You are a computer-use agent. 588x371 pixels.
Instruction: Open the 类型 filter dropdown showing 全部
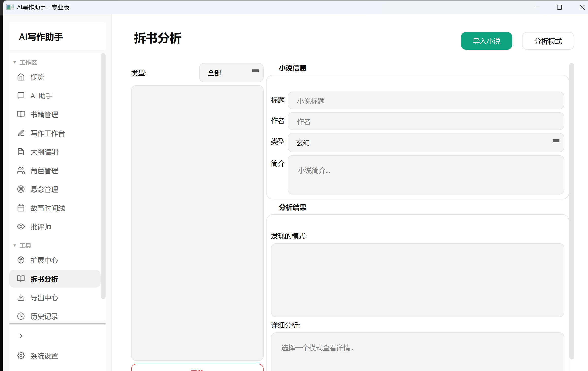(231, 73)
